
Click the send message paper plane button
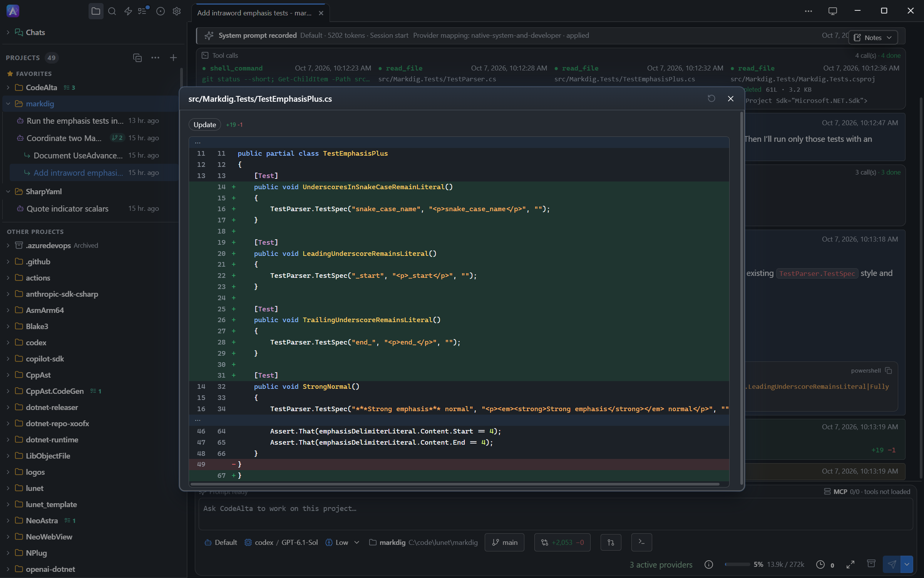pos(892,565)
